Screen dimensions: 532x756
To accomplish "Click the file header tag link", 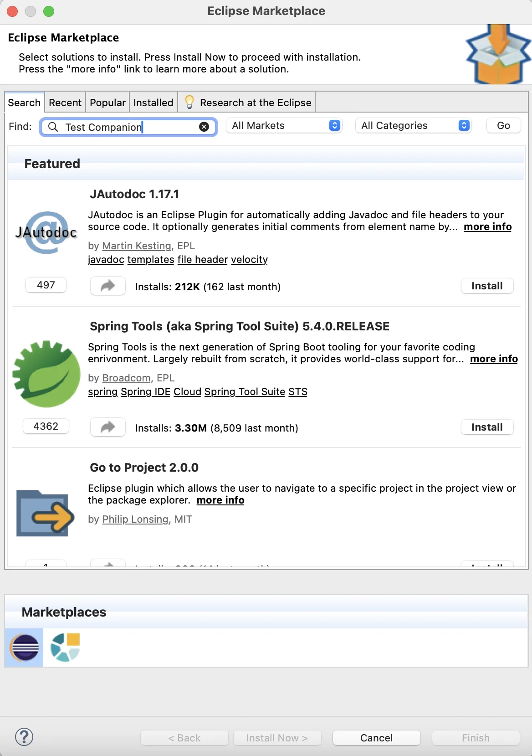I will point(203,260).
